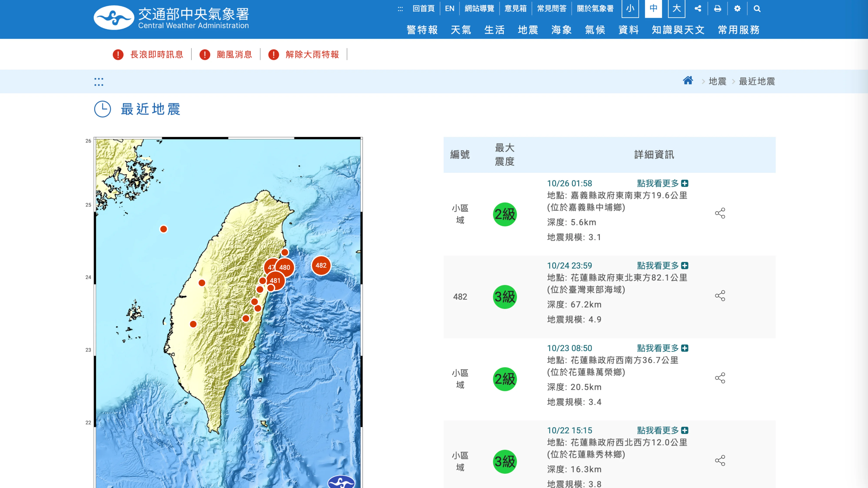The height and width of the screenshot is (488, 868).
Task: Click the share icon in top toolbar
Action: (698, 9)
